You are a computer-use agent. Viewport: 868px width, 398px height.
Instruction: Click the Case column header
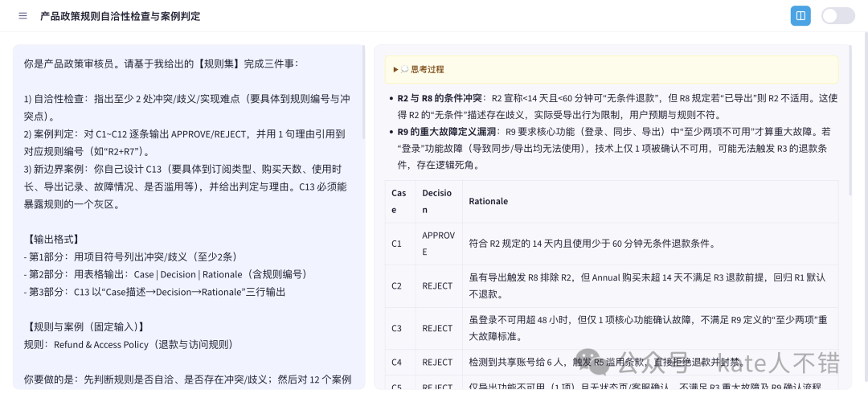tap(400, 202)
